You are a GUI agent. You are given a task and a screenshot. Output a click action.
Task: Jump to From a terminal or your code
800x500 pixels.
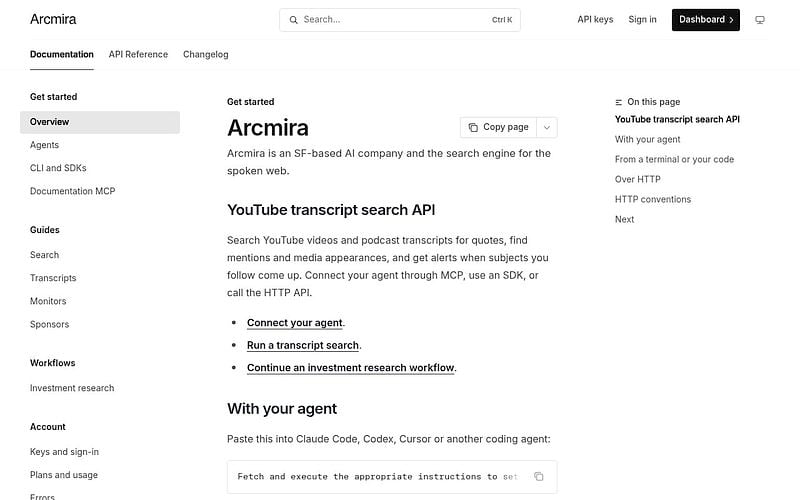pos(674,159)
